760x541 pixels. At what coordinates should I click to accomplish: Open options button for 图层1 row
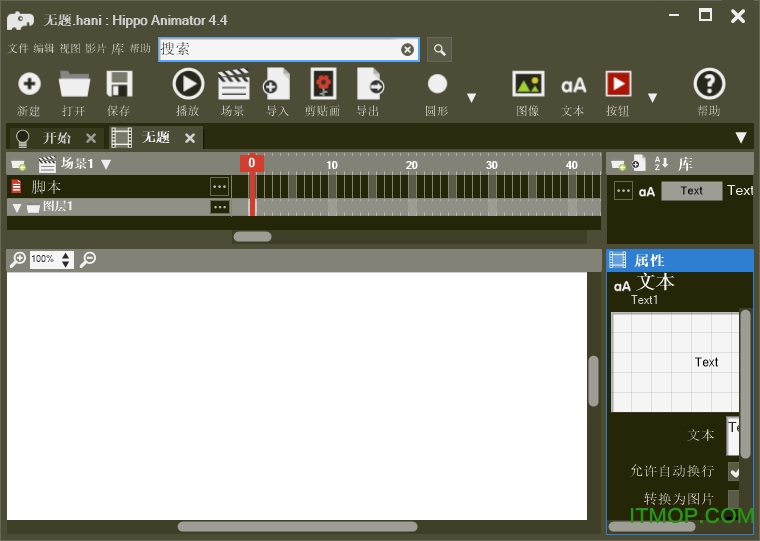tap(220, 207)
